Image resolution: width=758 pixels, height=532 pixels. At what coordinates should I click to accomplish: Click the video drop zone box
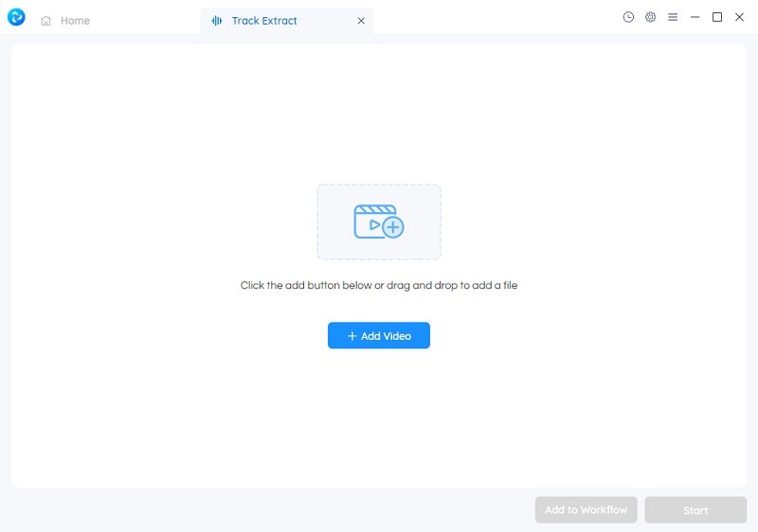pyautogui.click(x=379, y=222)
